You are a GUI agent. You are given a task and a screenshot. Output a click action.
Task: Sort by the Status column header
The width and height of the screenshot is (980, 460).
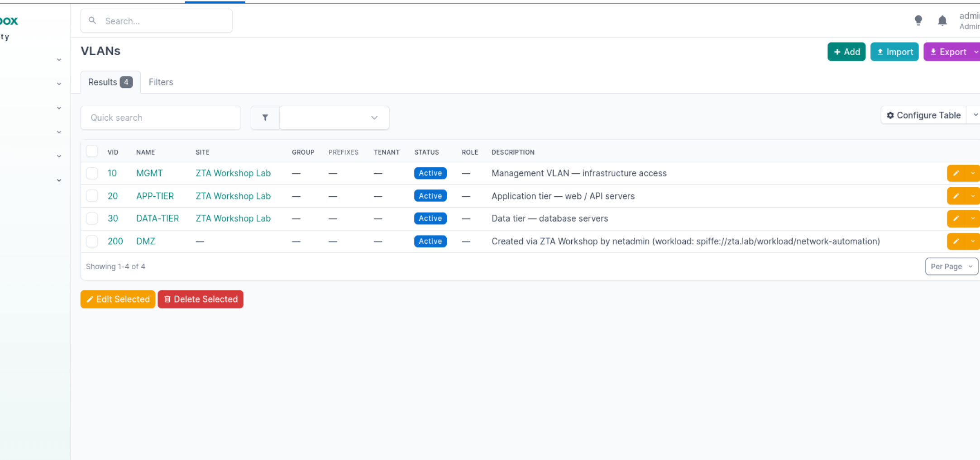(x=426, y=152)
